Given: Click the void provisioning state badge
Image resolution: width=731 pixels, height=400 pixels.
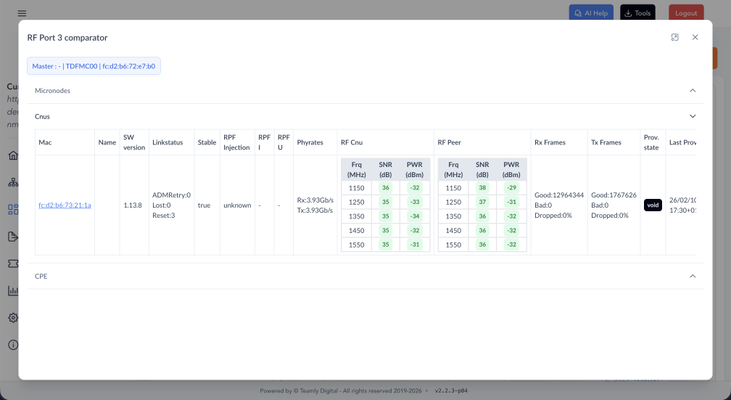Looking at the screenshot, I should coord(653,205).
